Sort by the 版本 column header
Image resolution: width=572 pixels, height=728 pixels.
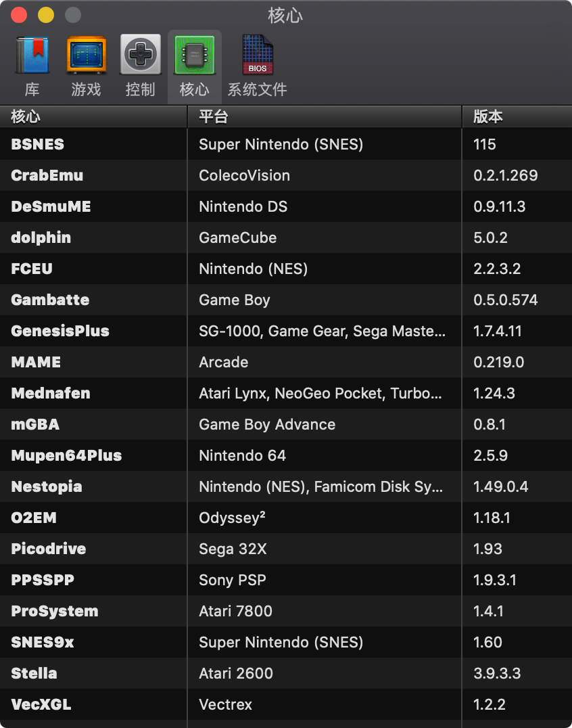(517, 116)
